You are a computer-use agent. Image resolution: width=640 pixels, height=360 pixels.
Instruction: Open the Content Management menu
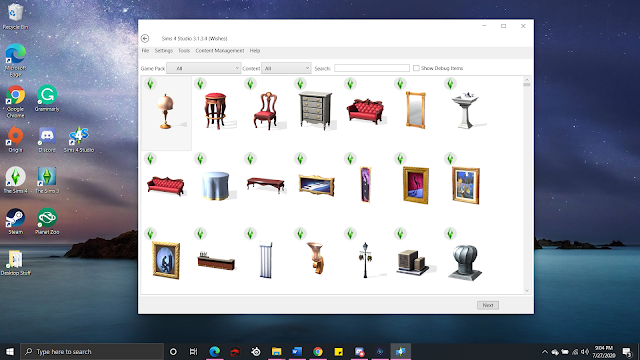click(220, 51)
